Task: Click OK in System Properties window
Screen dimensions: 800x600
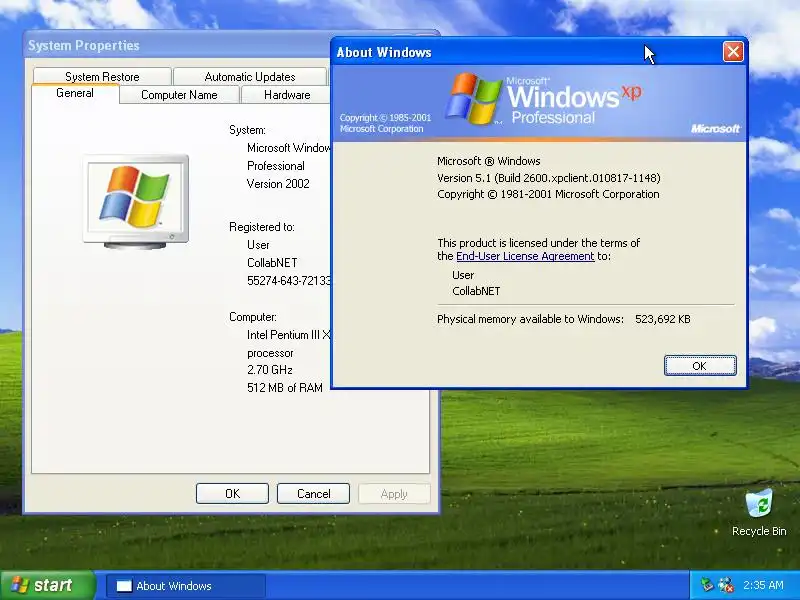Action: [232, 493]
